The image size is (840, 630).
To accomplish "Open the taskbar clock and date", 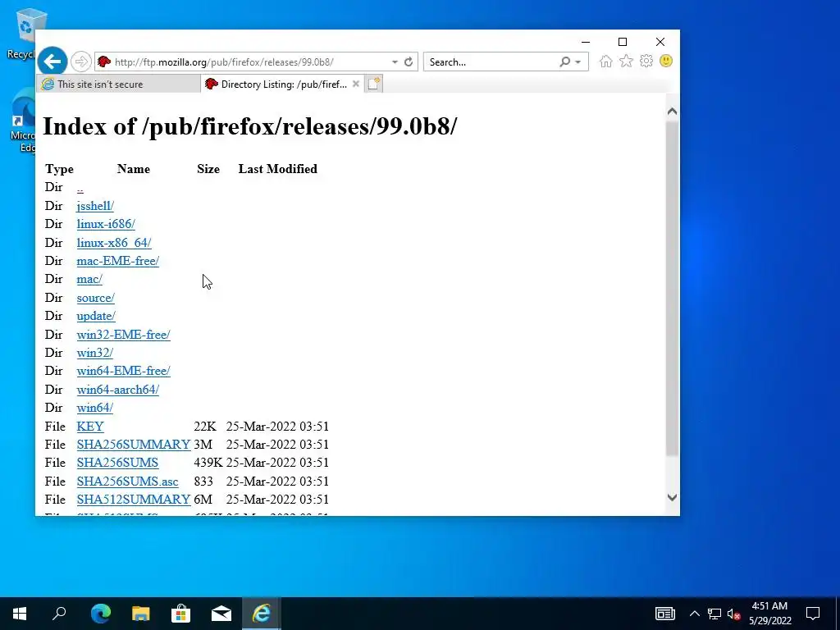I will (769, 614).
